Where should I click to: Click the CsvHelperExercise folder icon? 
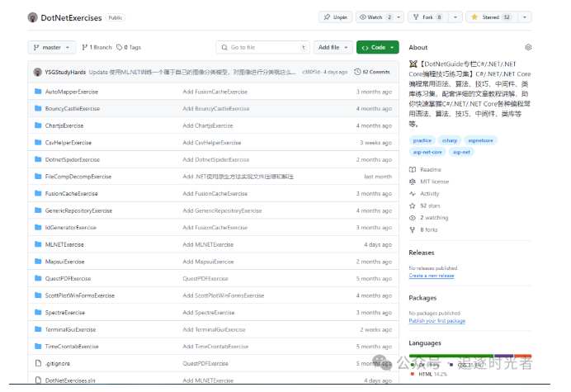pos(38,143)
